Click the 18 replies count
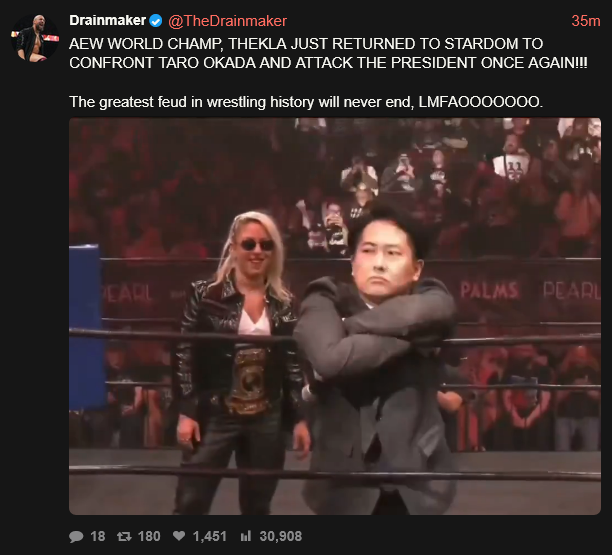The height and width of the screenshot is (555, 612). 98,536
